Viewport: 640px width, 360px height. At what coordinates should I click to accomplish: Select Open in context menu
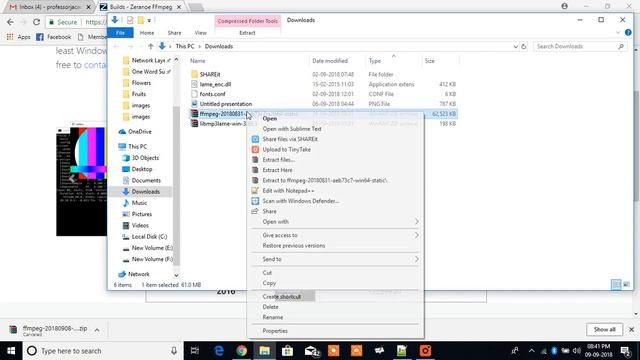point(270,118)
